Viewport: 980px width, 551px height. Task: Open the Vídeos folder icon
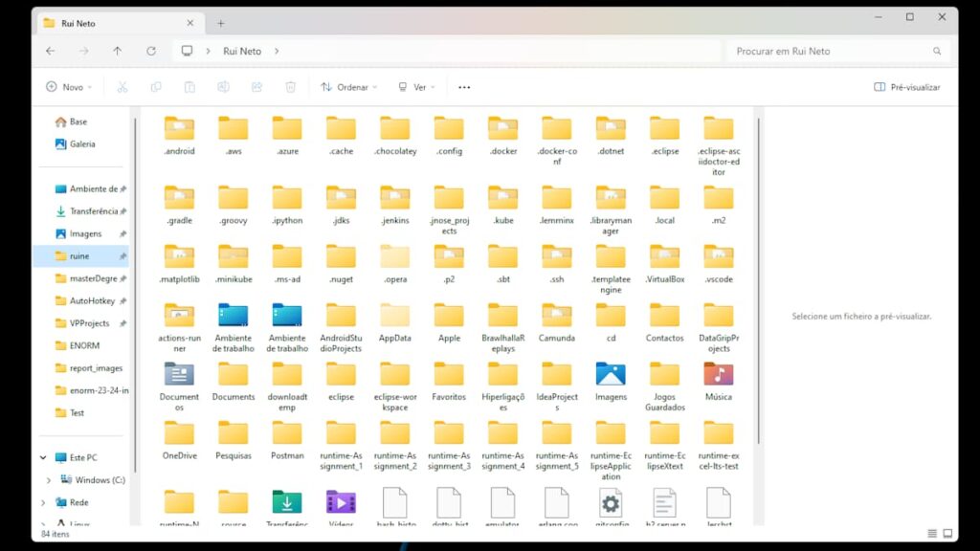(342, 507)
